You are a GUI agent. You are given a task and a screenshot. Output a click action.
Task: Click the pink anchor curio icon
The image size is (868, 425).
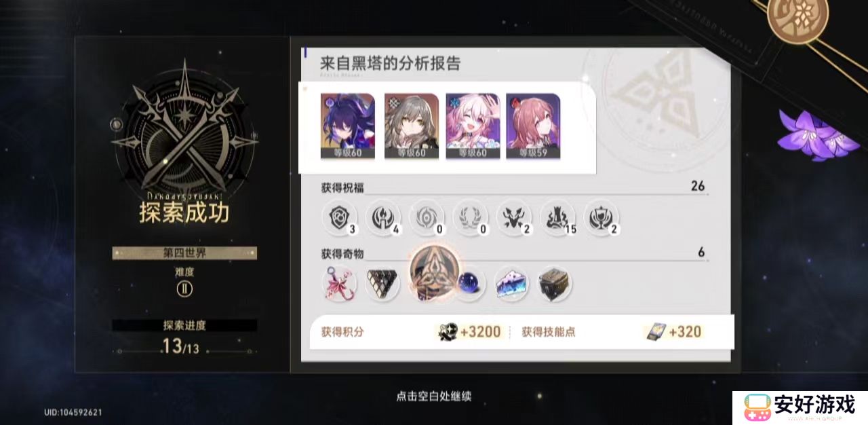(x=339, y=284)
